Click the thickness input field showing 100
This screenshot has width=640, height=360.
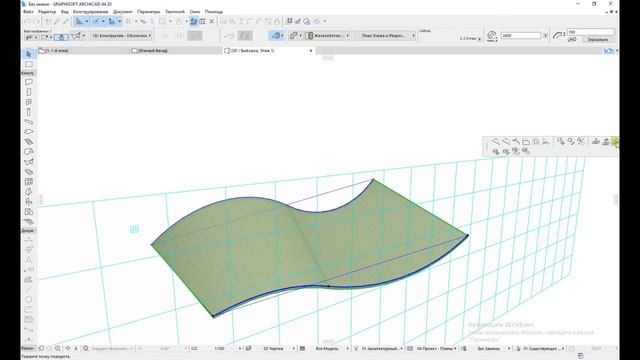pyautogui.click(x=590, y=32)
